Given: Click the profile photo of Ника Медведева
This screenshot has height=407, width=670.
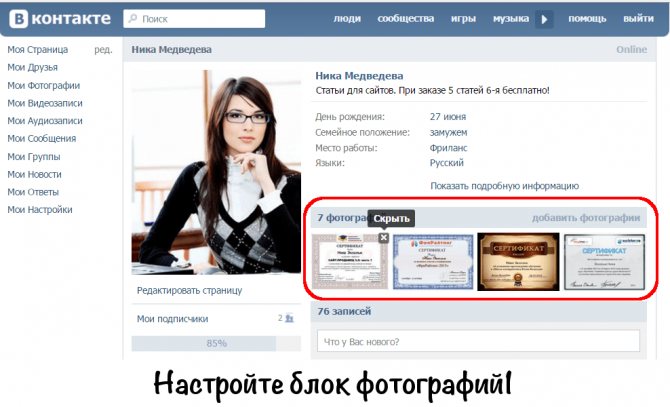Looking at the screenshot, I should [216, 172].
